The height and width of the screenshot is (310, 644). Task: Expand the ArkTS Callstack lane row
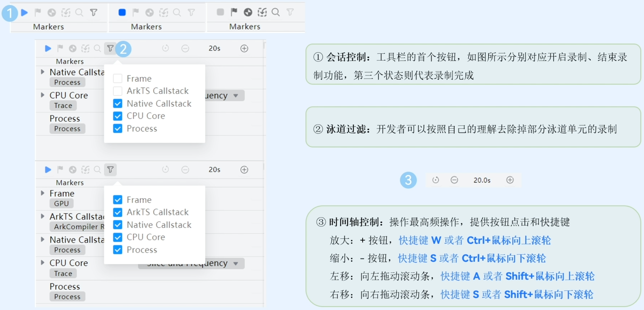point(42,216)
